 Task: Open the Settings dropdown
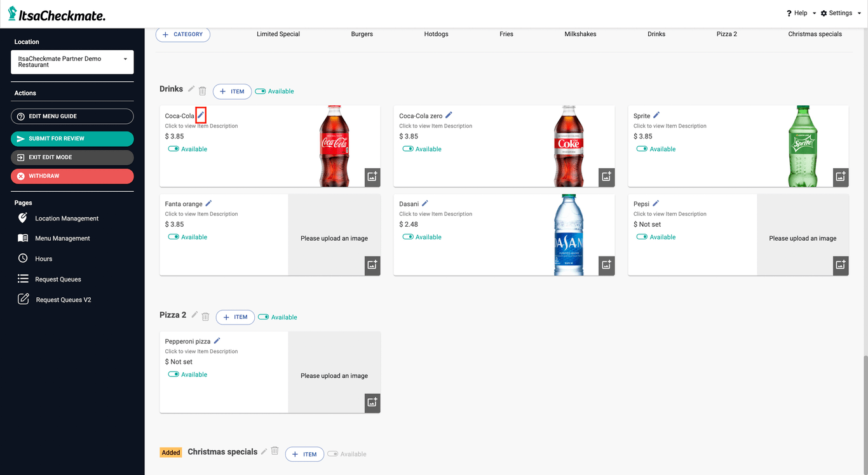(840, 13)
